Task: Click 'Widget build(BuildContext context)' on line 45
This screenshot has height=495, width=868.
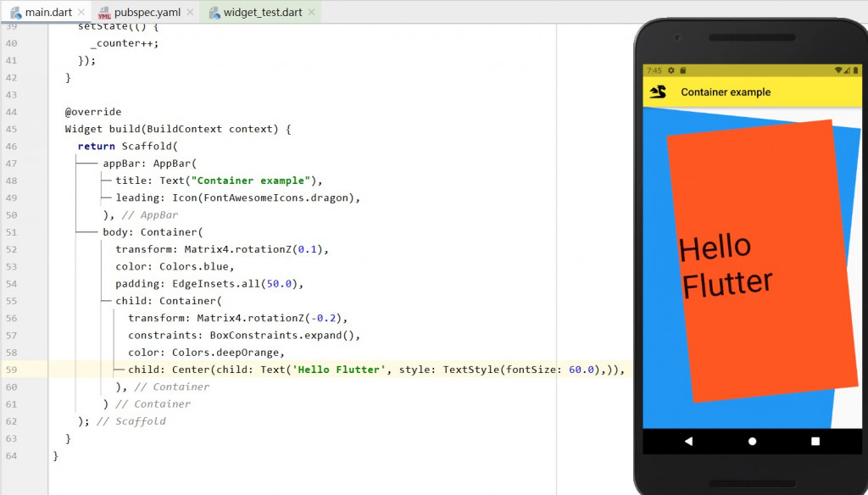Action: point(171,129)
